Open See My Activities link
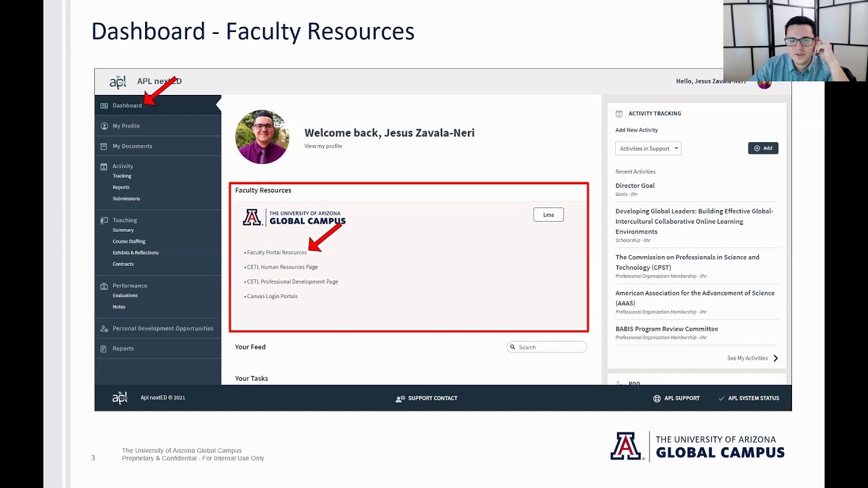Screen dimensions: 868x488 (747, 358)
